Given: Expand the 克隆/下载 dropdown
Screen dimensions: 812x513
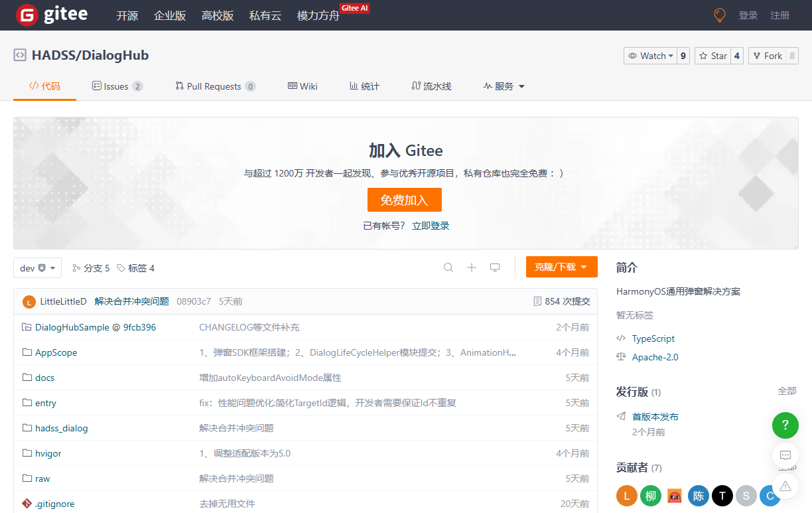Looking at the screenshot, I should tap(561, 267).
